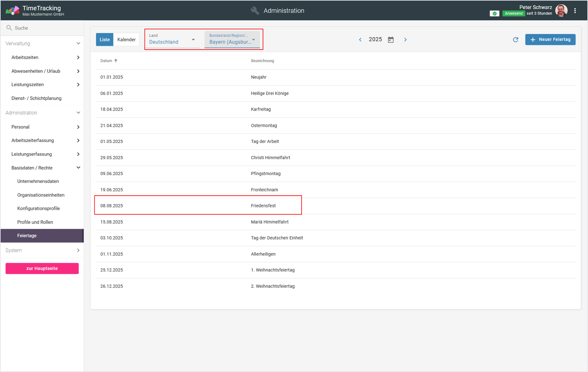Open Unternehmensdaten in the sidebar

tap(38, 181)
